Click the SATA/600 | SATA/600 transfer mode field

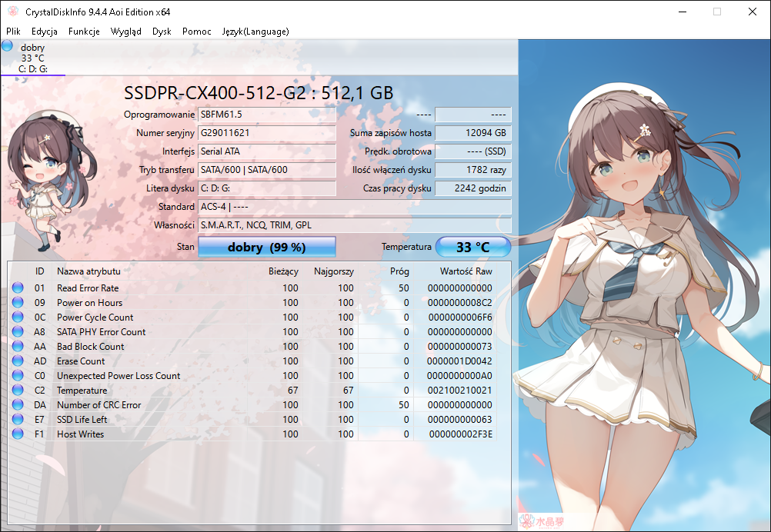tap(267, 170)
